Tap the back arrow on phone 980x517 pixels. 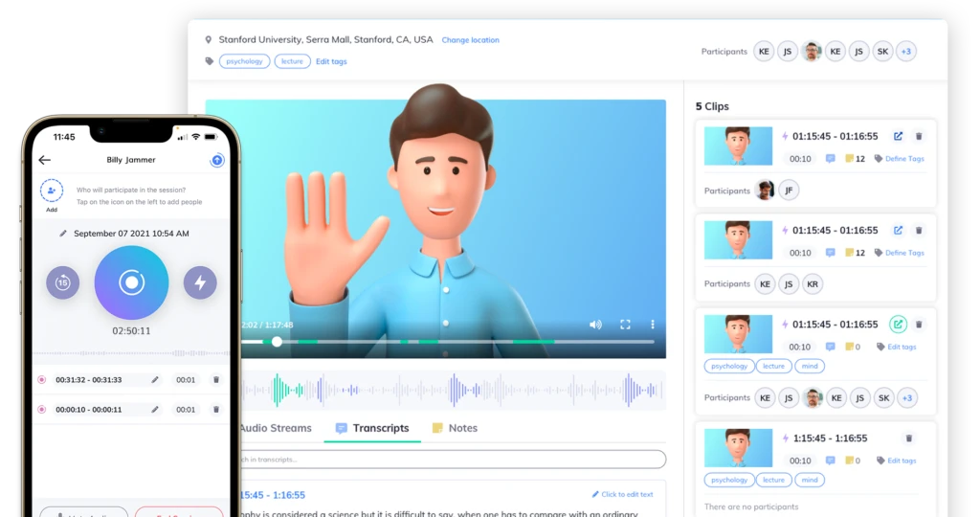(44, 160)
